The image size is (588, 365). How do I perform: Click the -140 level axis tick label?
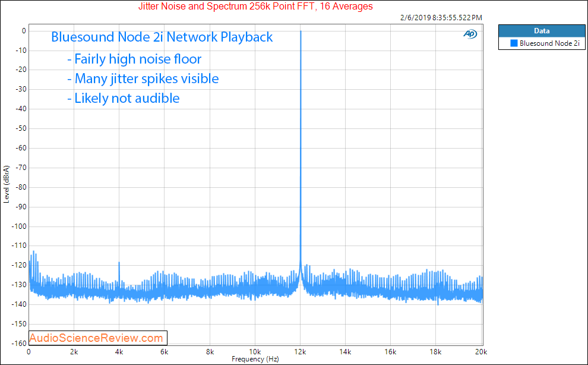[20, 304]
